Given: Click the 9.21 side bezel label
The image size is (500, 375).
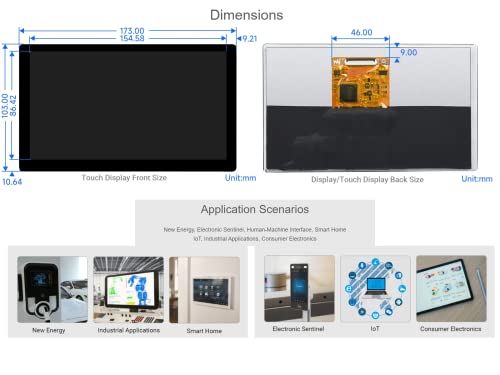Looking at the screenshot, I should (x=250, y=39).
